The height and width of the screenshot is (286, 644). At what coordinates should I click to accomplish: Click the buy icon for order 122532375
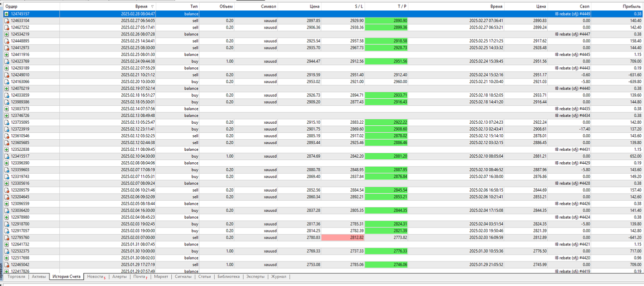(x=6, y=251)
